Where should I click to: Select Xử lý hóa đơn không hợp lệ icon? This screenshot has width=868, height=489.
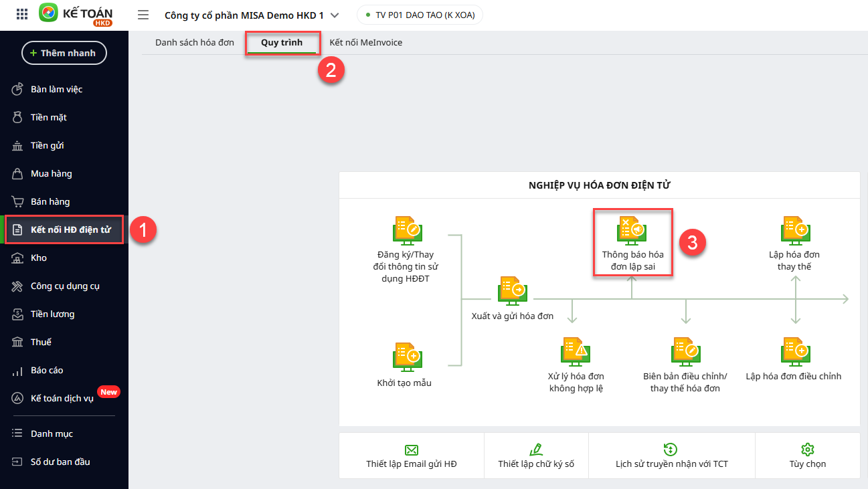point(576,351)
